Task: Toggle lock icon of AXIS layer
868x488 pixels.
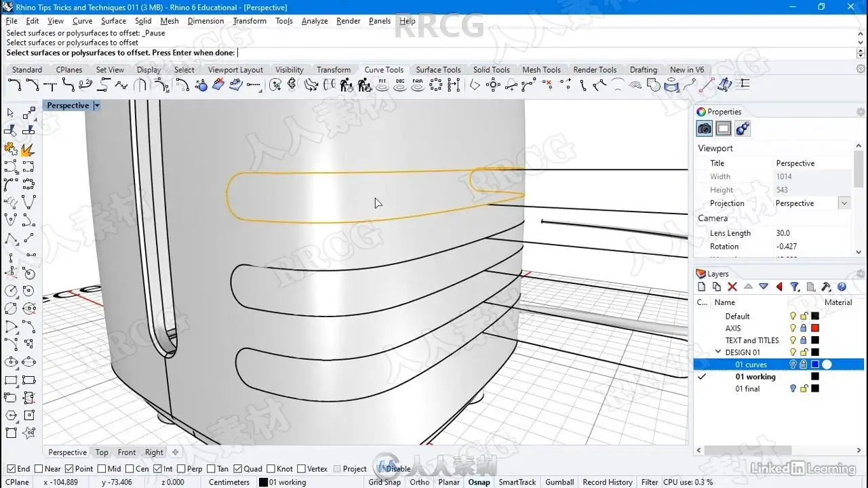Action: point(804,328)
